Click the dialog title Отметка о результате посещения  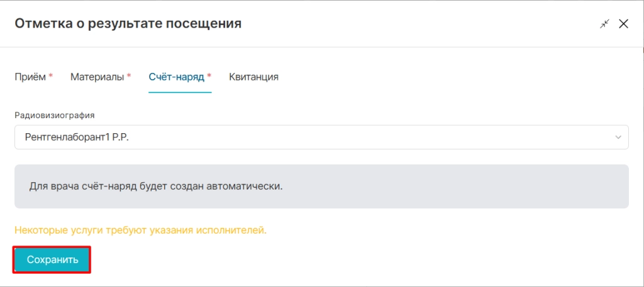[x=128, y=23]
